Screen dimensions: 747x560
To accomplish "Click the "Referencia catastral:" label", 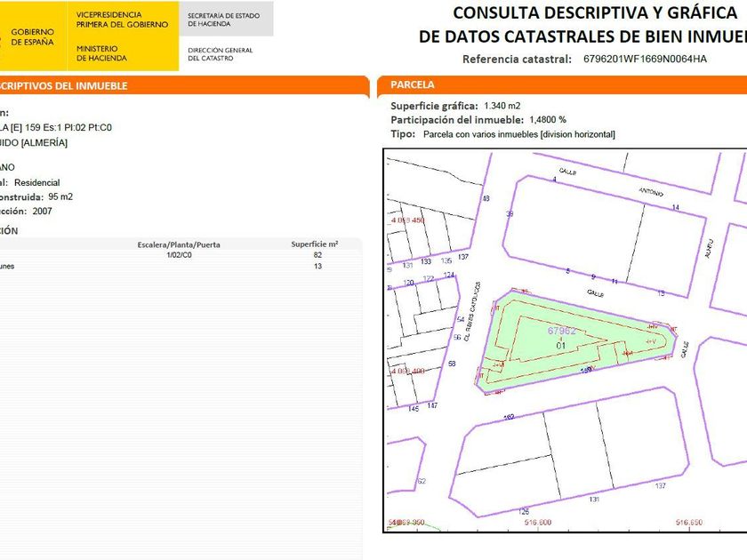I will (517, 59).
